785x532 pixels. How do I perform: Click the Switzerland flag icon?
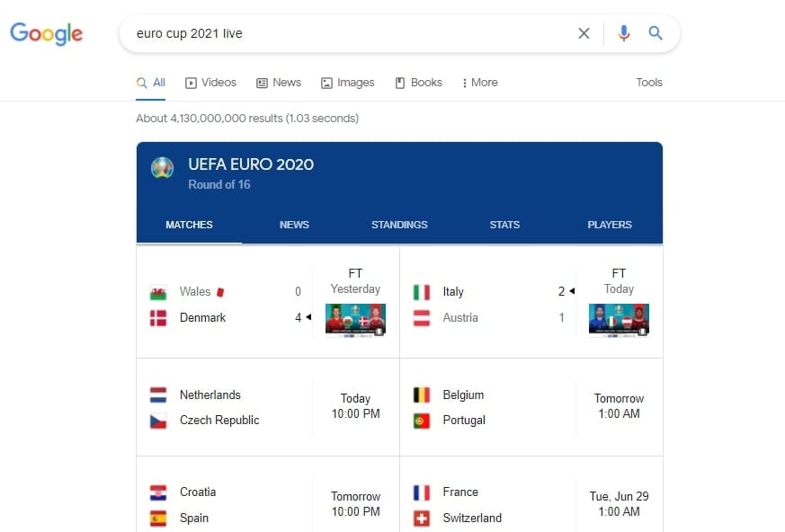tap(422, 519)
